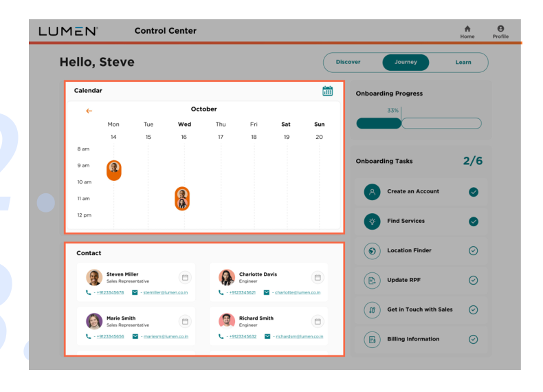Click the Create an Account person icon

[x=373, y=192]
